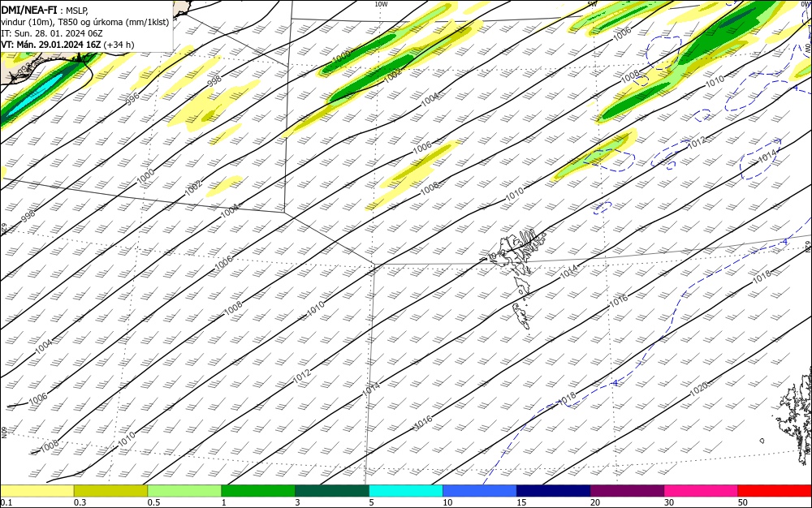The width and height of the screenshot is (812, 508).
Task: Click legend value '0.3'
Action: pyautogui.click(x=80, y=502)
